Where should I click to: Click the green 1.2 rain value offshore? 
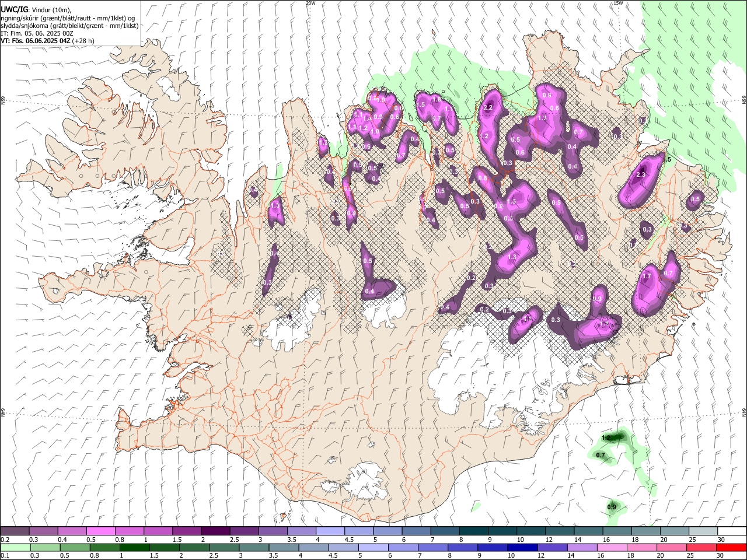(x=606, y=437)
